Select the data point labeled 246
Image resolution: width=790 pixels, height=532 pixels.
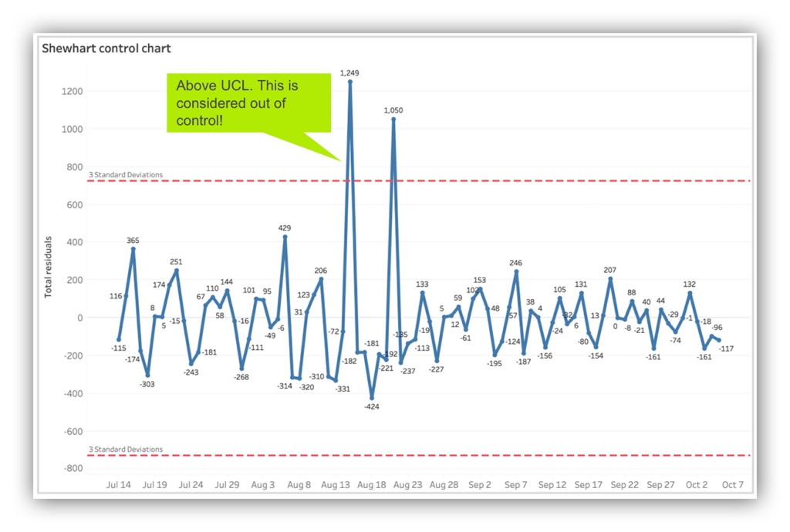tap(515, 271)
